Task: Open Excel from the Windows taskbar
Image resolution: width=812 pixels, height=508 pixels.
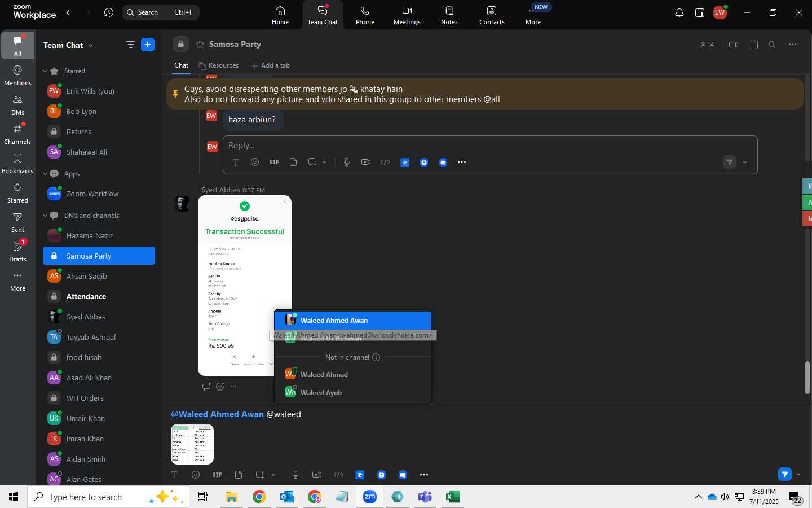Action: (452, 497)
